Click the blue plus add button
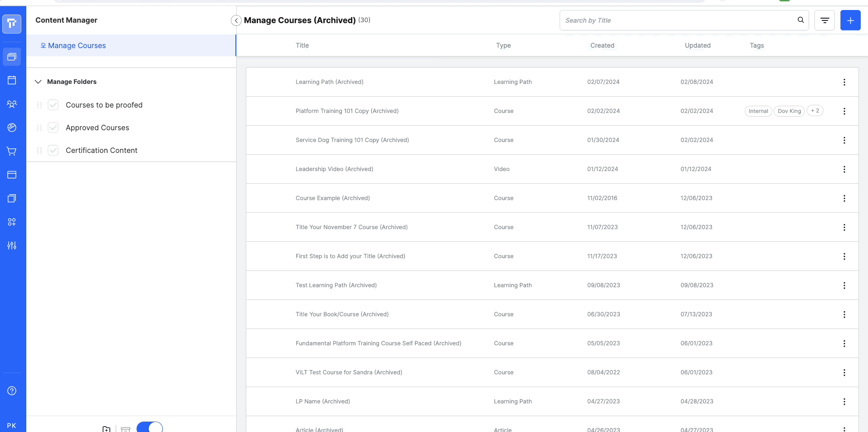Screen dimensions: 868x432 [x=850, y=20]
